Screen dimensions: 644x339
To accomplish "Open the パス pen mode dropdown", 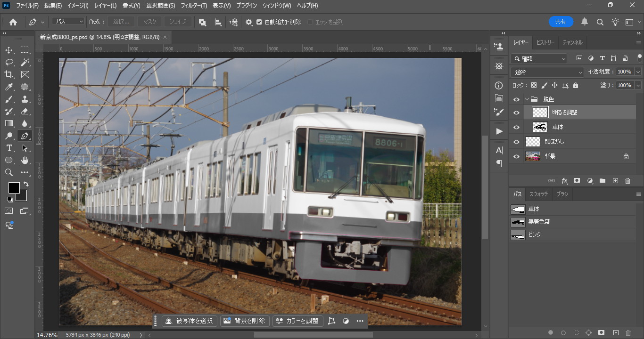I will pyautogui.click(x=68, y=22).
